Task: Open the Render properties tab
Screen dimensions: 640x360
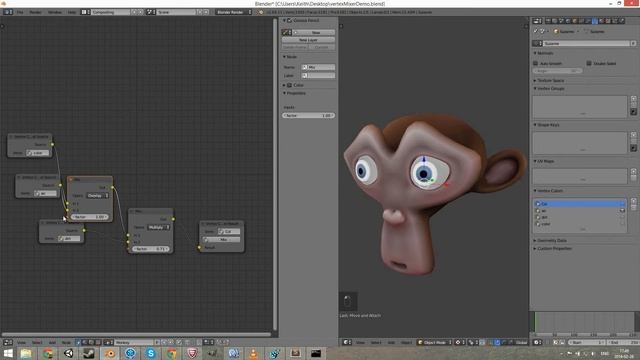Action: [x=548, y=20]
